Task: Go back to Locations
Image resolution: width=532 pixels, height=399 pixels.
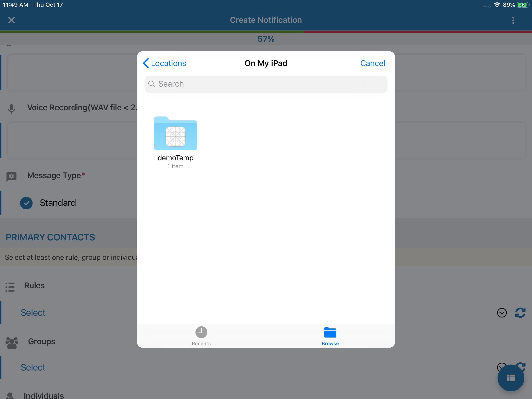Action: pyautogui.click(x=165, y=63)
